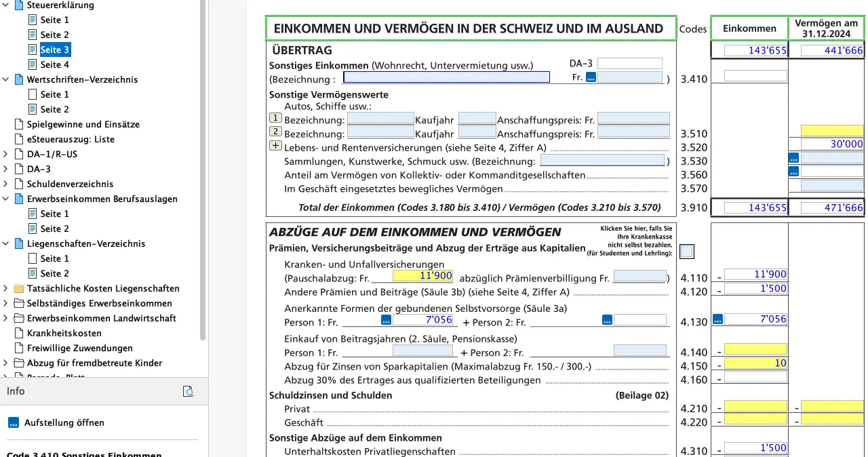868x457 pixels.
Task: Open form preview icon in Info panel header
Action: 188,391
